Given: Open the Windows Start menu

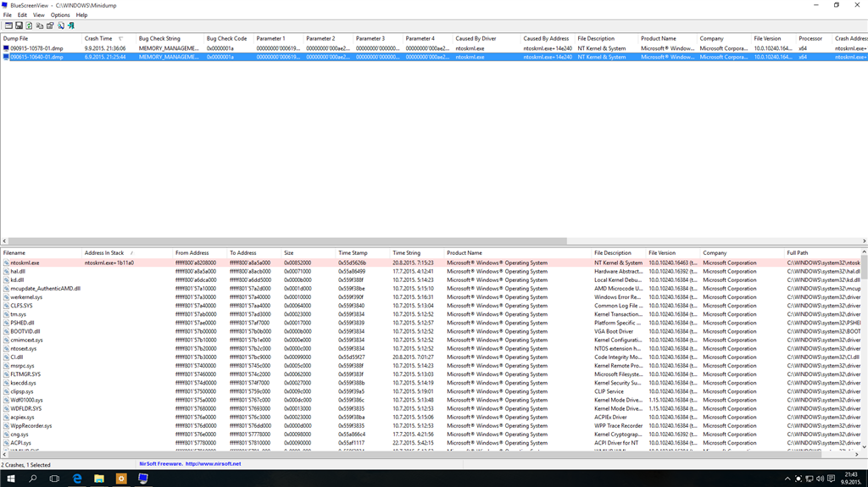Looking at the screenshot, I should (x=10, y=479).
